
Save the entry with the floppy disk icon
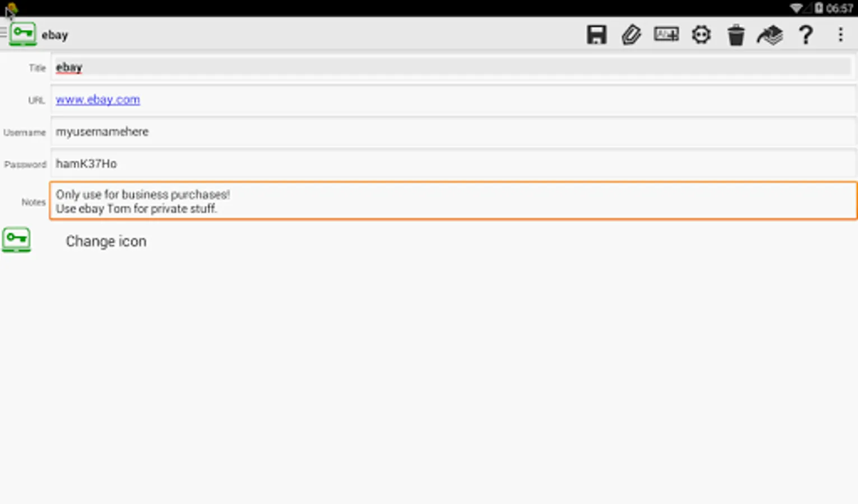[x=596, y=35]
